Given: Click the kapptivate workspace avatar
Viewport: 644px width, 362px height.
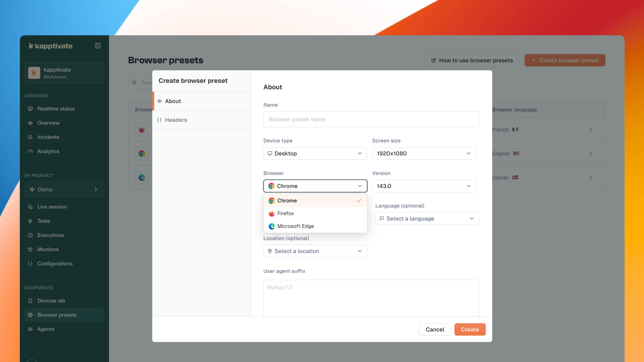Looking at the screenshot, I should pyautogui.click(x=34, y=73).
